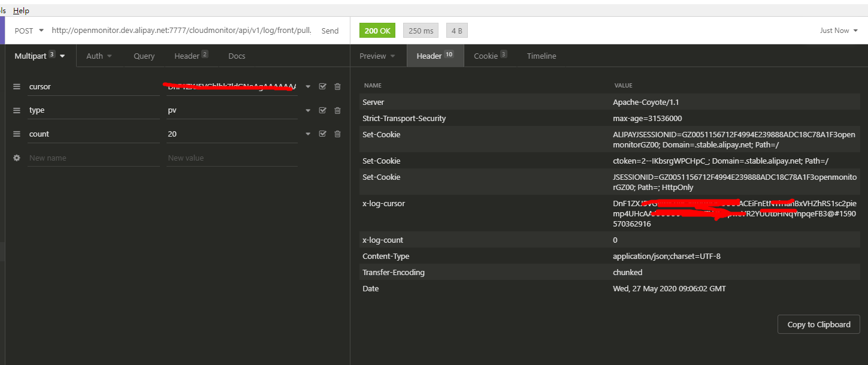
Task: Delete the cursor parameter with trash icon
Action: 337,86
